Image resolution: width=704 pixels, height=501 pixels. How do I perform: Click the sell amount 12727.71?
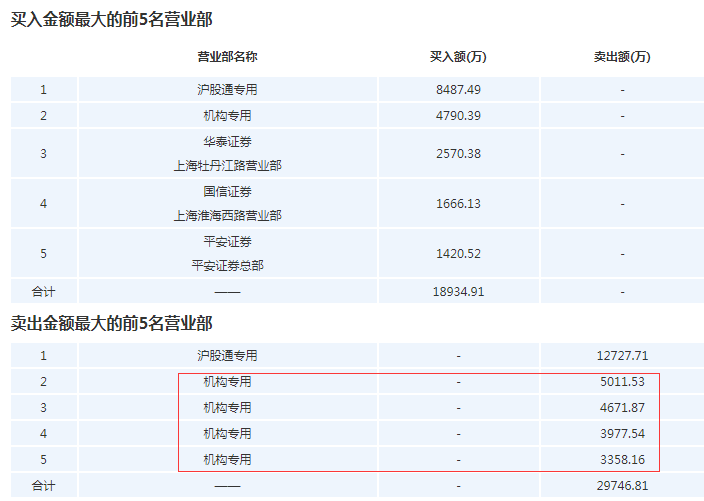point(621,355)
